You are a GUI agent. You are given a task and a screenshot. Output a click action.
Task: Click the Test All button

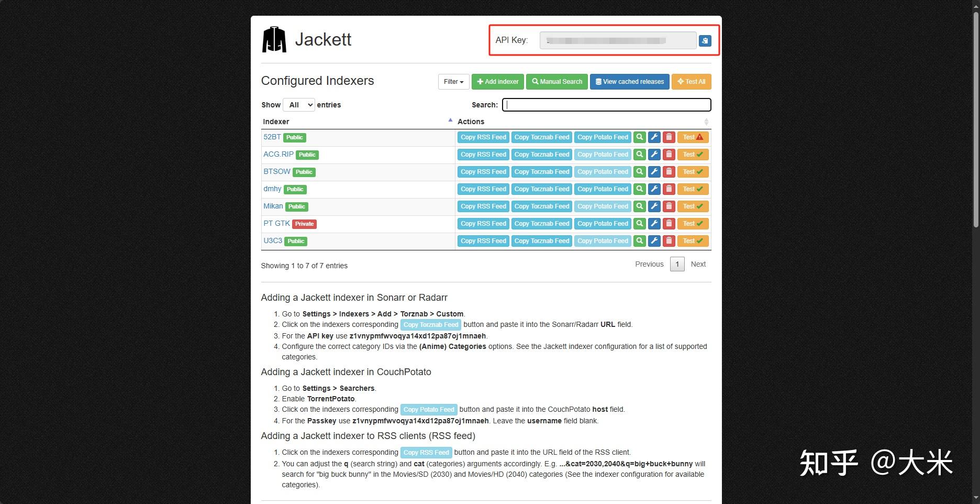tap(691, 81)
